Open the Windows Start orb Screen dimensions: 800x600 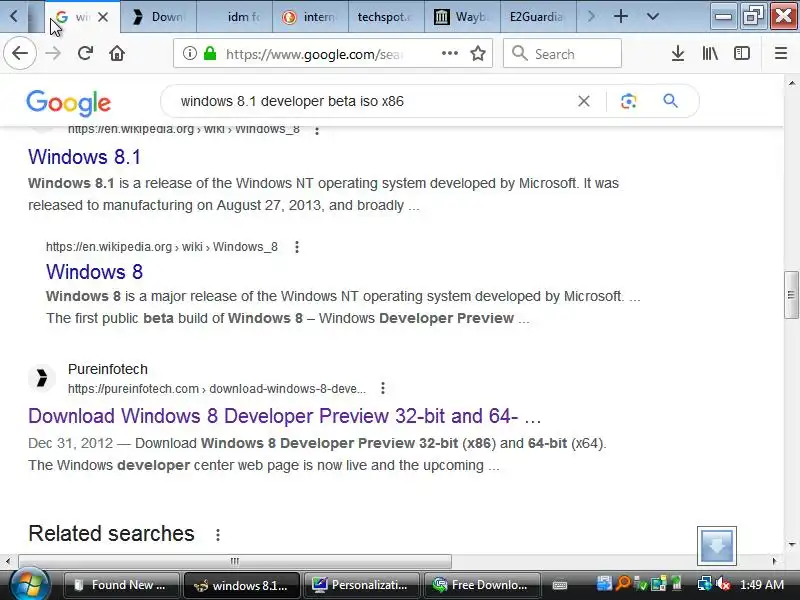[x=30, y=585]
